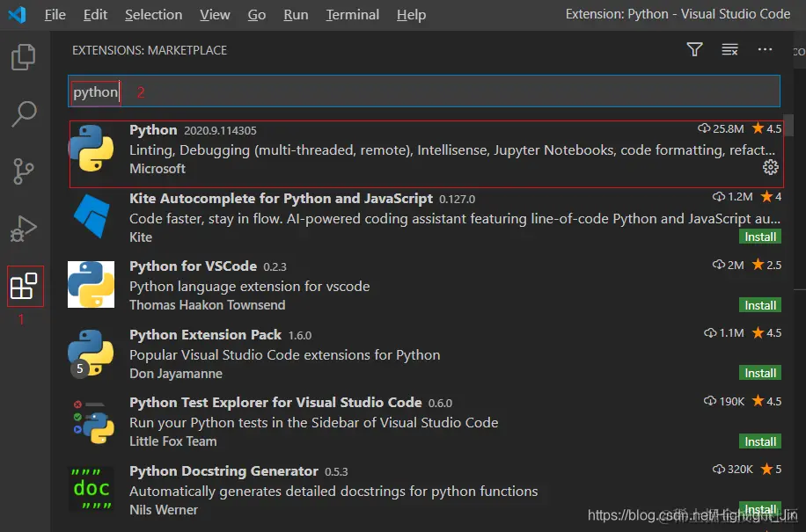Open the View menu
Image resolution: width=806 pixels, height=532 pixels.
point(215,14)
